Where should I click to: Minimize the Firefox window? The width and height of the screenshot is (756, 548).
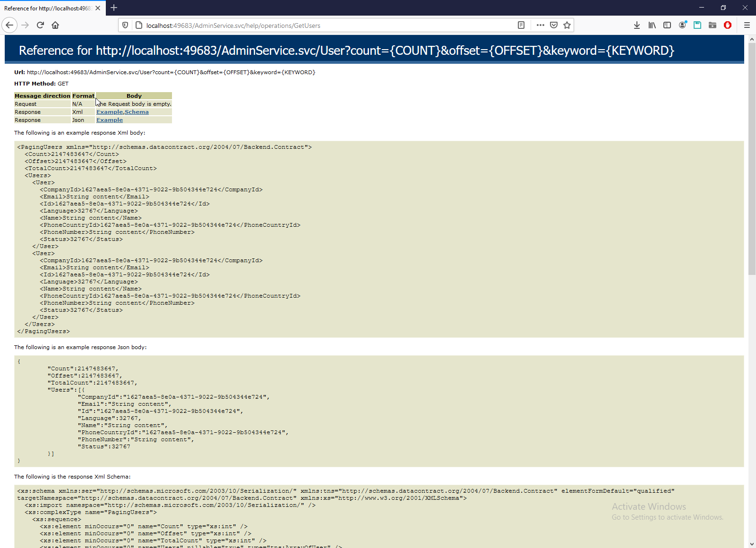tap(702, 8)
